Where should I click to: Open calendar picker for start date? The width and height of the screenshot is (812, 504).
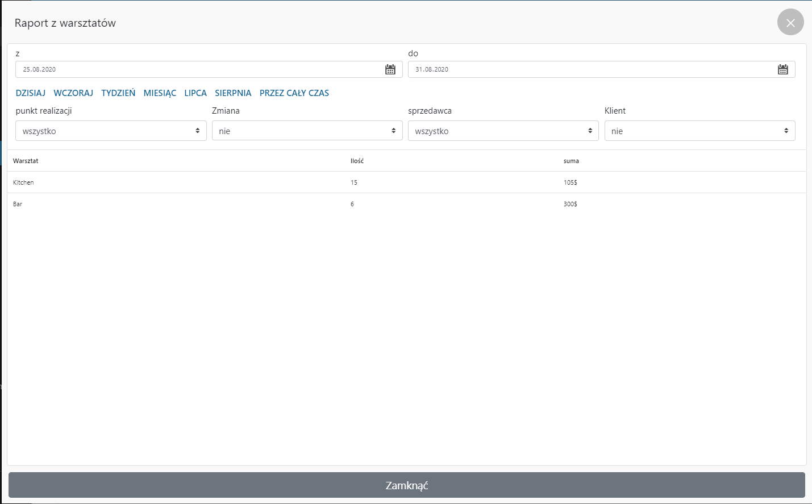point(390,69)
